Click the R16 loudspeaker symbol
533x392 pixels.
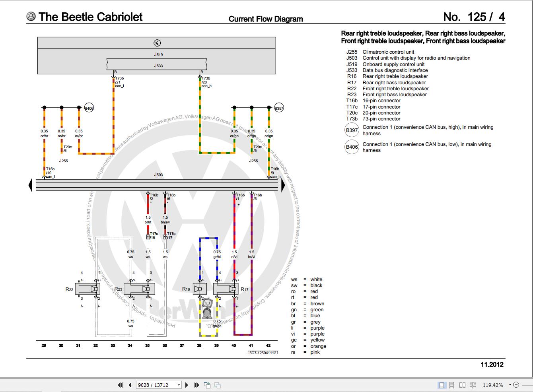(x=199, y=289)
